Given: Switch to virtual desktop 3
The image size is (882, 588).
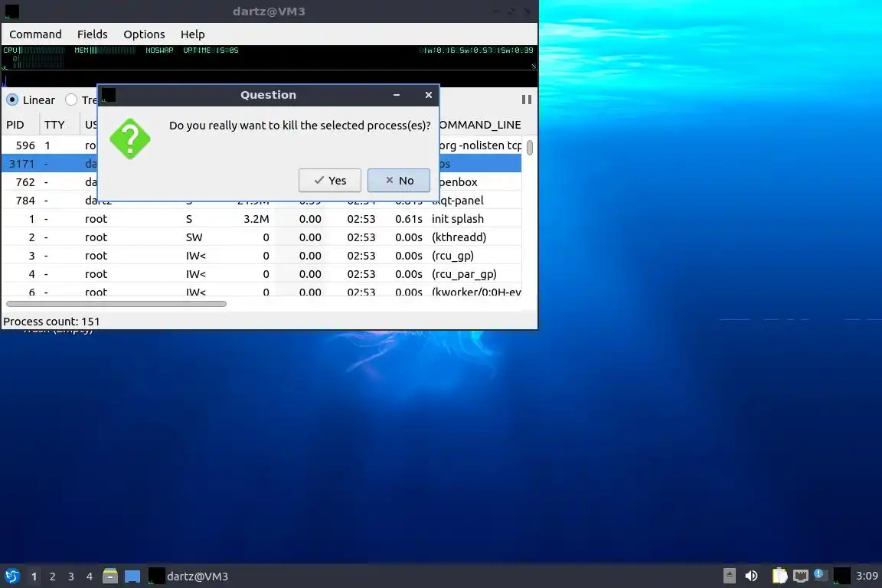Looking at the screenshot, I should 71,577.
